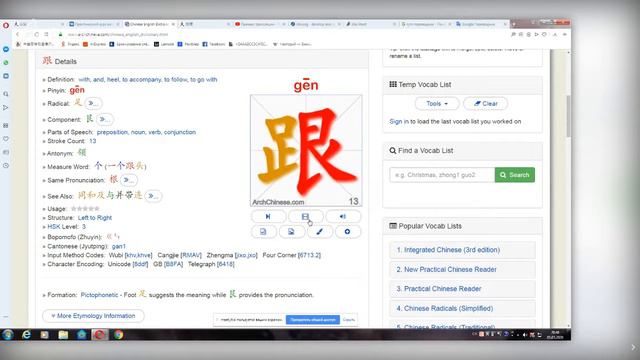Click the usage star rating
Image resolution: width=640 pixels, height=360 pixels.
coord(85,209)
